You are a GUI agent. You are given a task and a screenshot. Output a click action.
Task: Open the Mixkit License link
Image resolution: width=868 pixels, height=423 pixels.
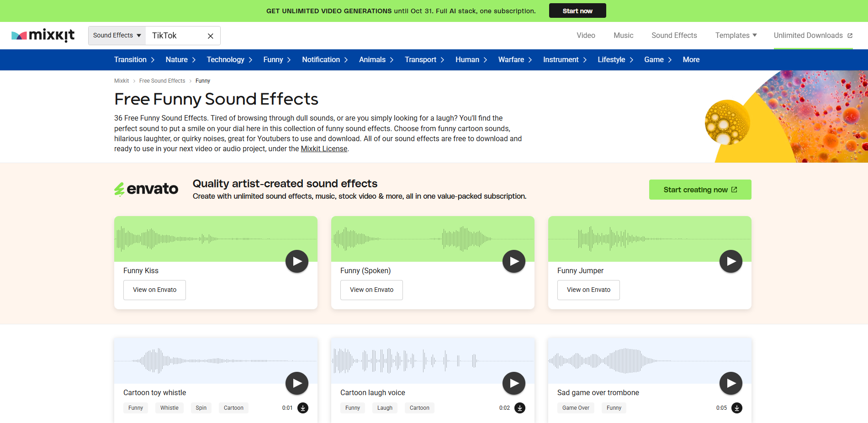coord(324,148)
